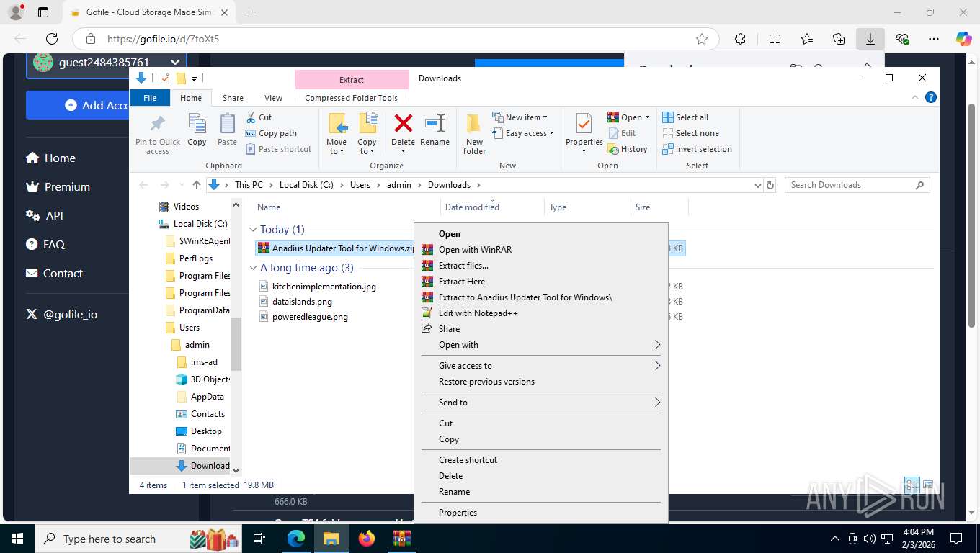Click the Explorer help question mark
Image resolution: width=980 pixels, height=553 pixels.
(930, 97)
